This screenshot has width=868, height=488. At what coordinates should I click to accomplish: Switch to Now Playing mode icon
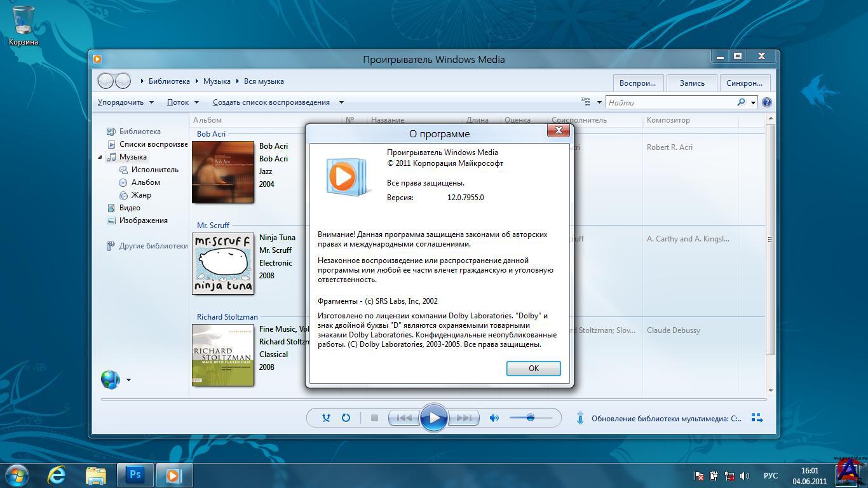pos(757,418)
